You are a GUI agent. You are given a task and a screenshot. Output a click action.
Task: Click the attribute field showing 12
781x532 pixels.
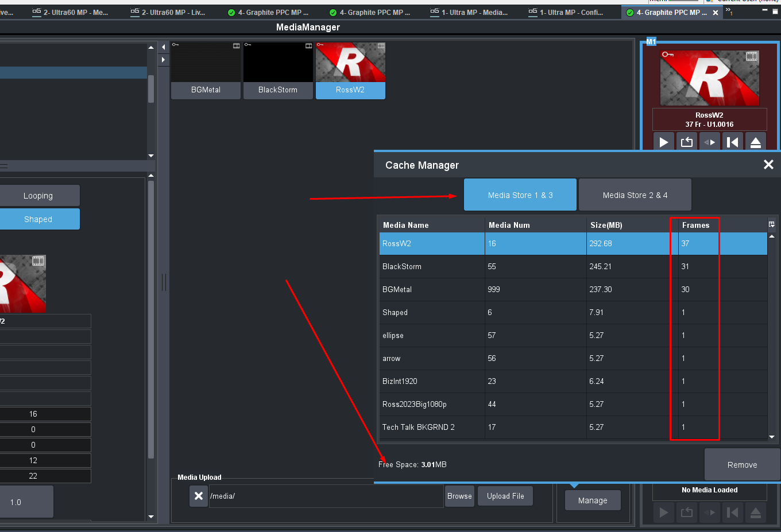click(x=45, y=460)
